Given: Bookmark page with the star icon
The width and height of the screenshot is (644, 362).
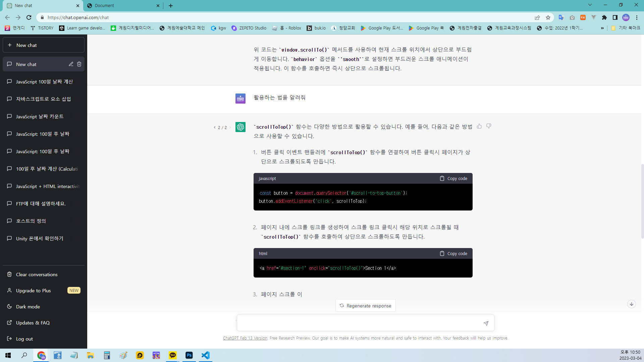Looking at the screenshot, I should [x=548, y=17].
